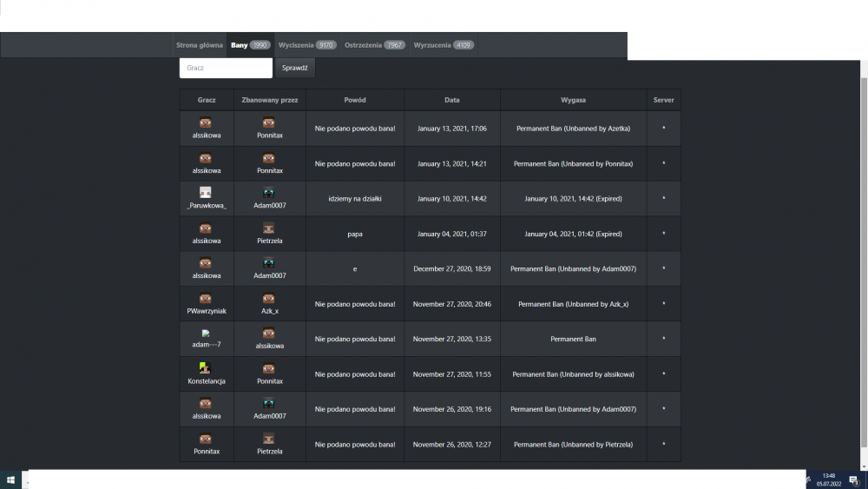Image resolution: width=868 pixels, height=489 pixels.
Task: Open the Ostrzeżenia tab
Action: [374, 45]
